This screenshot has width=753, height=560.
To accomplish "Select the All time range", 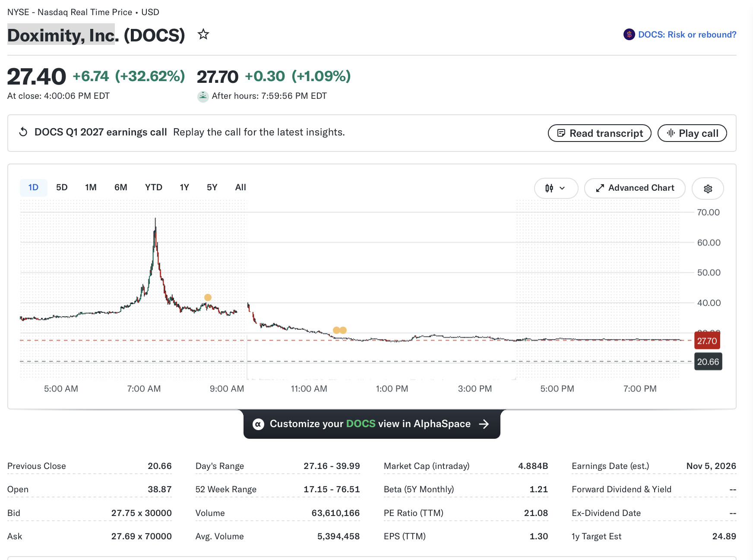I will click(x=240, y=187).
